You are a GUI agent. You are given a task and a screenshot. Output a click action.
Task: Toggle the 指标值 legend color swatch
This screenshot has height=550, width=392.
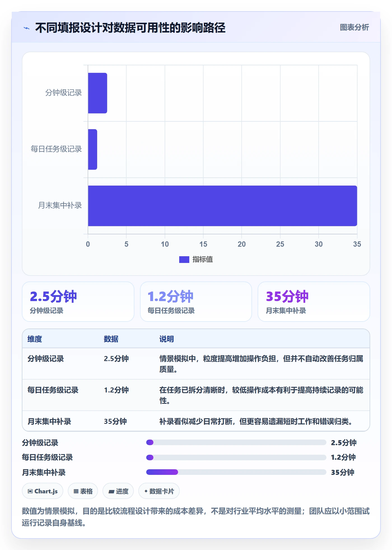coord(184,260)
